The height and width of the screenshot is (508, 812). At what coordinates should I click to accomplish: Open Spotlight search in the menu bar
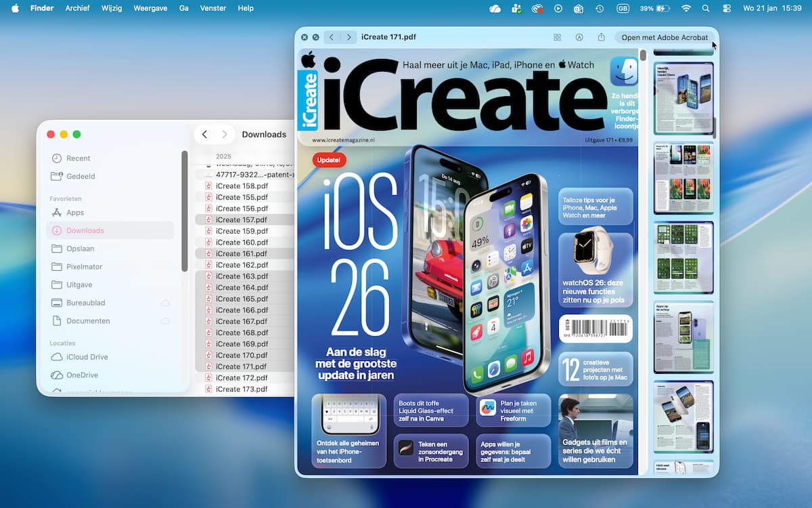(706, 9)
